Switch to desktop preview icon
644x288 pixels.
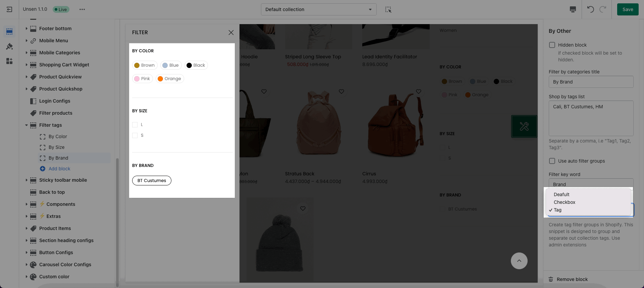tap(573, 9)
